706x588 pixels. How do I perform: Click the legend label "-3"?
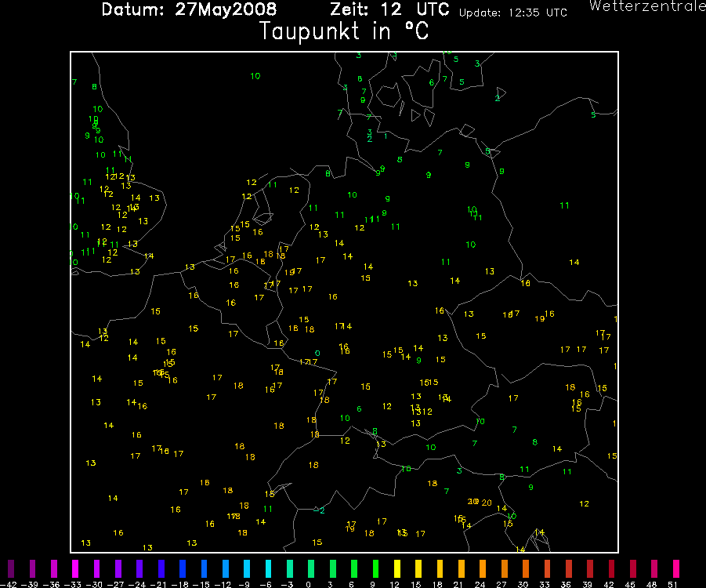point(287,584)
